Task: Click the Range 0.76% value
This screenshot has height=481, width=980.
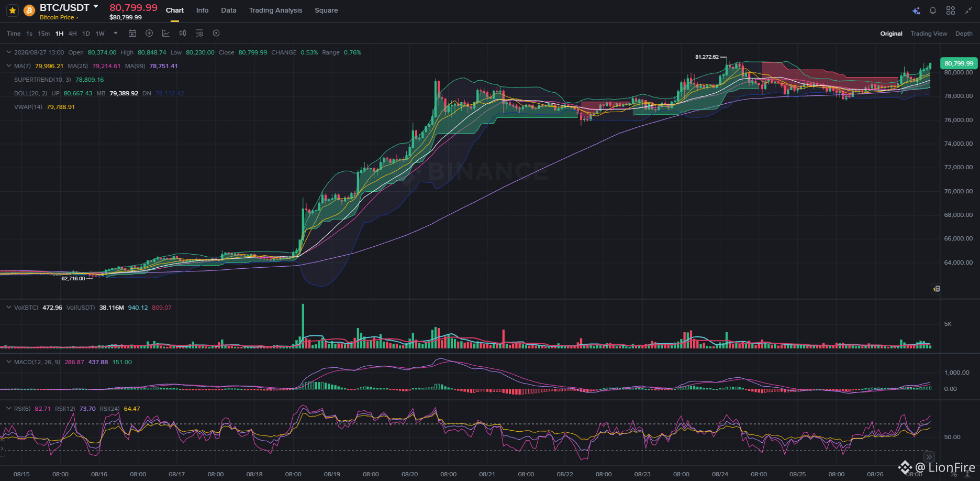Action: click(352, 52)
